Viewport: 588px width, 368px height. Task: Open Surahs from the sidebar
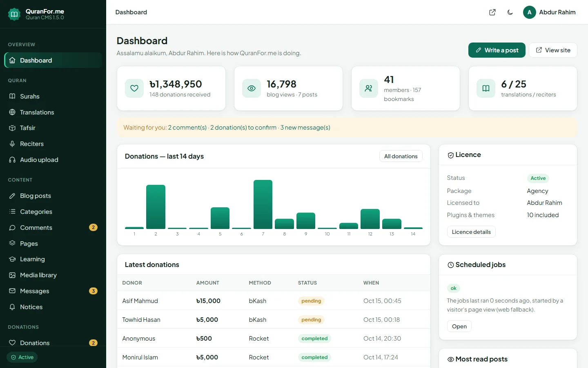[53, 96]
